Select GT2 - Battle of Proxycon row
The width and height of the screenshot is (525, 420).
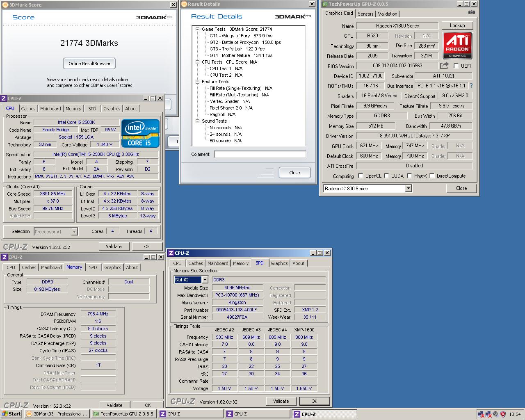point(245,42)
